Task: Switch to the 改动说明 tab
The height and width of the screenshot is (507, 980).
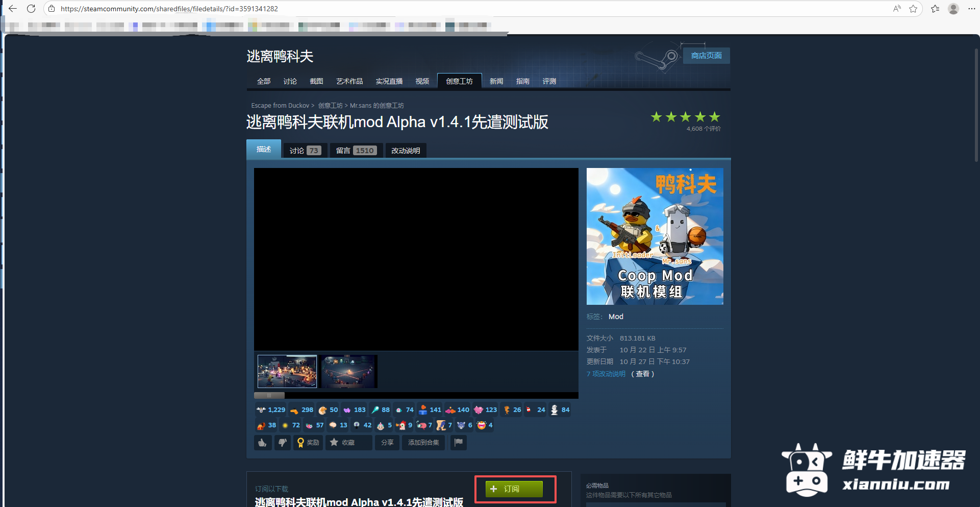Action: 406,150
